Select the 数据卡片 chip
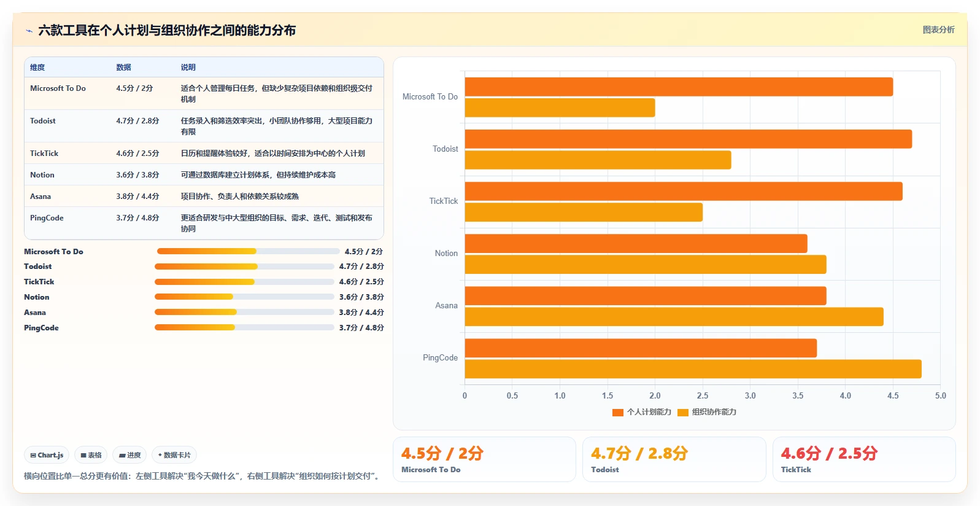 (x=174, y=455)
